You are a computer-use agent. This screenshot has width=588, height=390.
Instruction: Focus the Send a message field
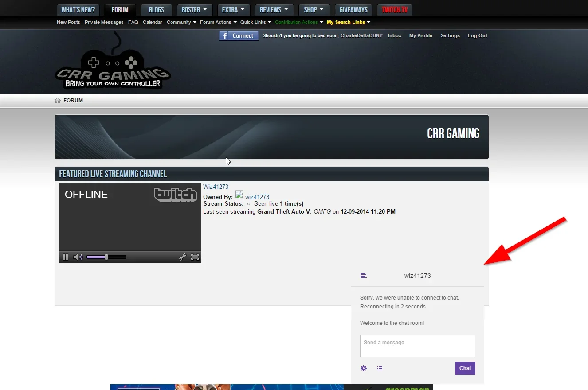click(x=418, y=346)
